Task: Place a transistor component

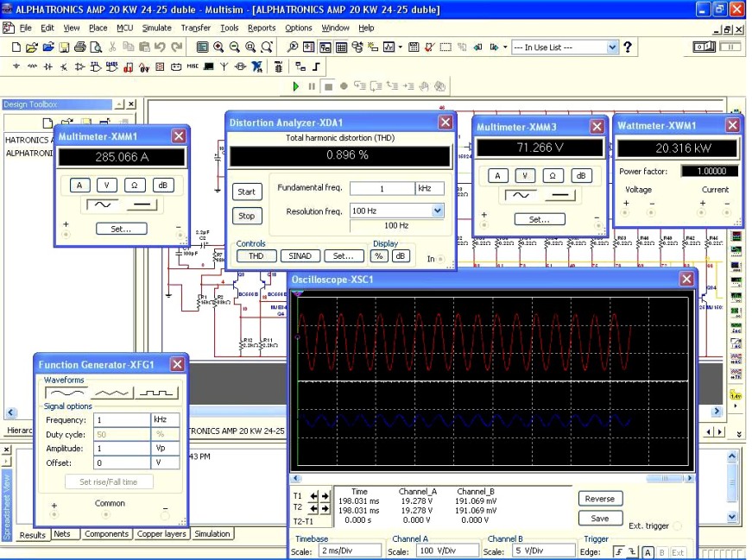Action: [64, 66]
